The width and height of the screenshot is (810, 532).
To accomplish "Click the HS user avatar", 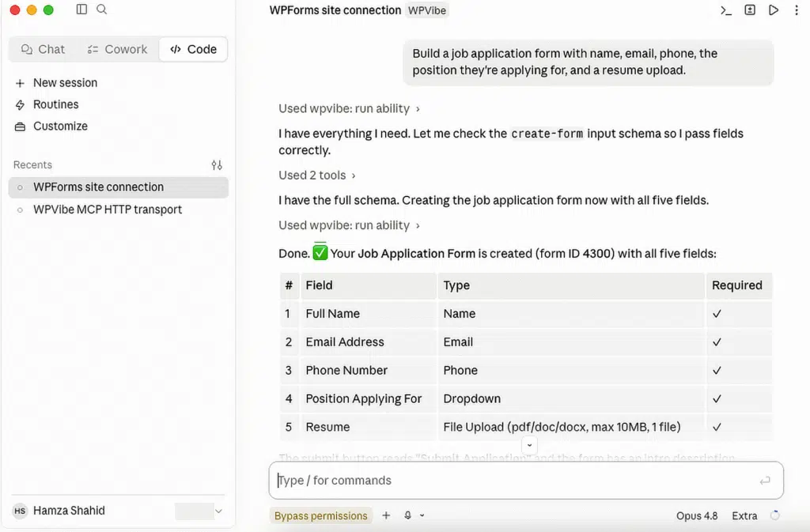I will click(x=20, y=511).
